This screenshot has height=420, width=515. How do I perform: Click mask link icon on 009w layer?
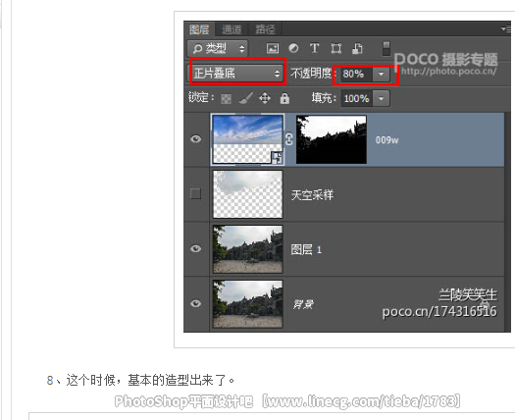288,139
